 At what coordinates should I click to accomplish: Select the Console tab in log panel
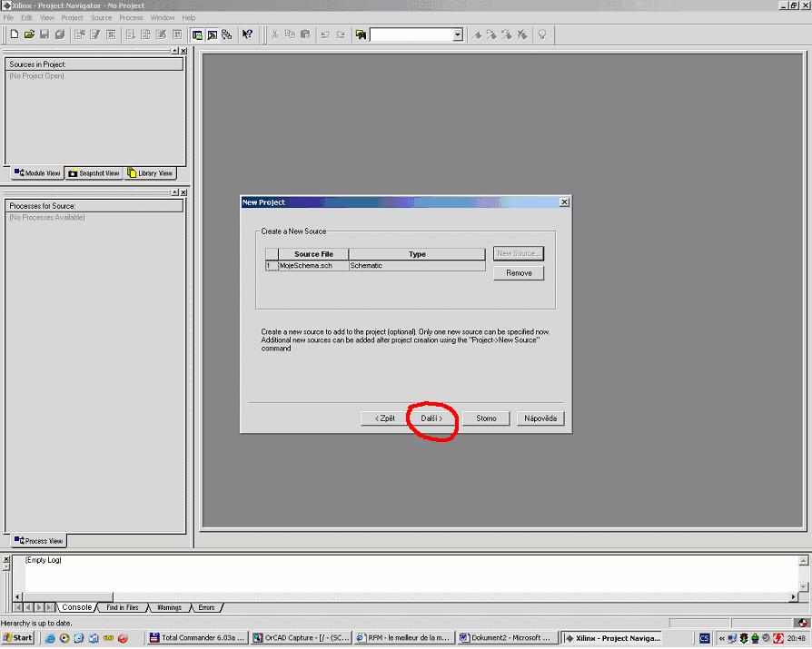click(x=76, y=607)
